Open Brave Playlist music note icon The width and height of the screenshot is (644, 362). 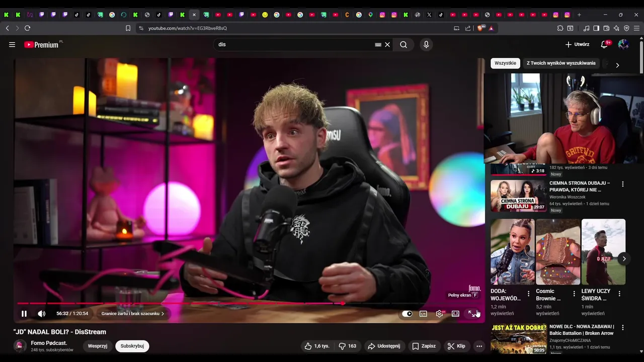[x=586, y=28]
